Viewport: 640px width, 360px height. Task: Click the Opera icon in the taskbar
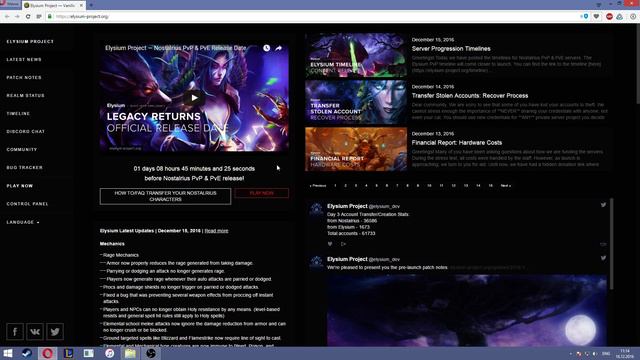pos(47,353)
